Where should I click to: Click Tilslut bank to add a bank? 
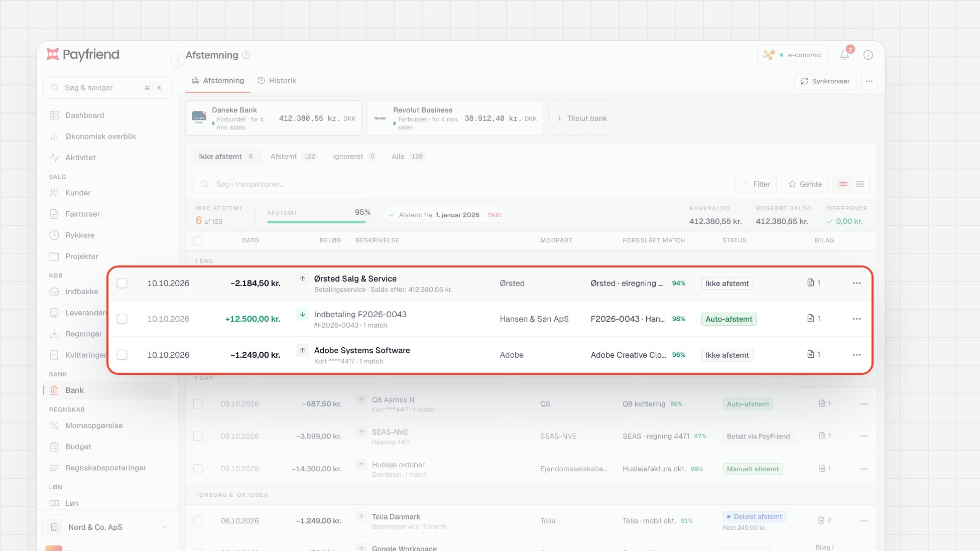coord(581,118)
